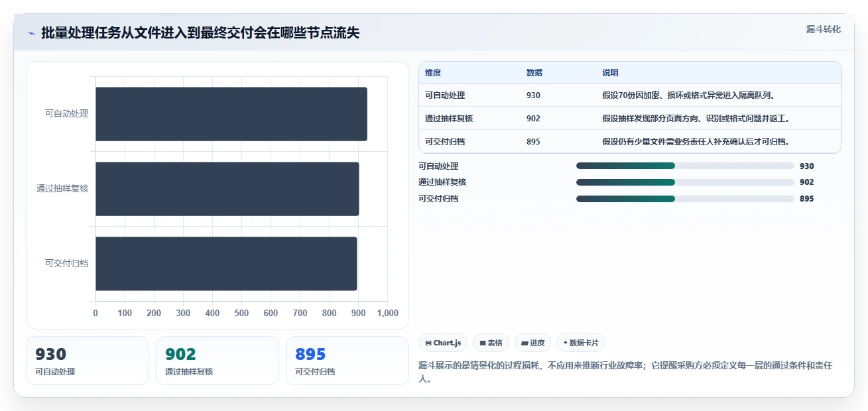Select table cell 可交付归档 in 维度 column
Viewport: 868px width, 411px height.
coord(445,141)
